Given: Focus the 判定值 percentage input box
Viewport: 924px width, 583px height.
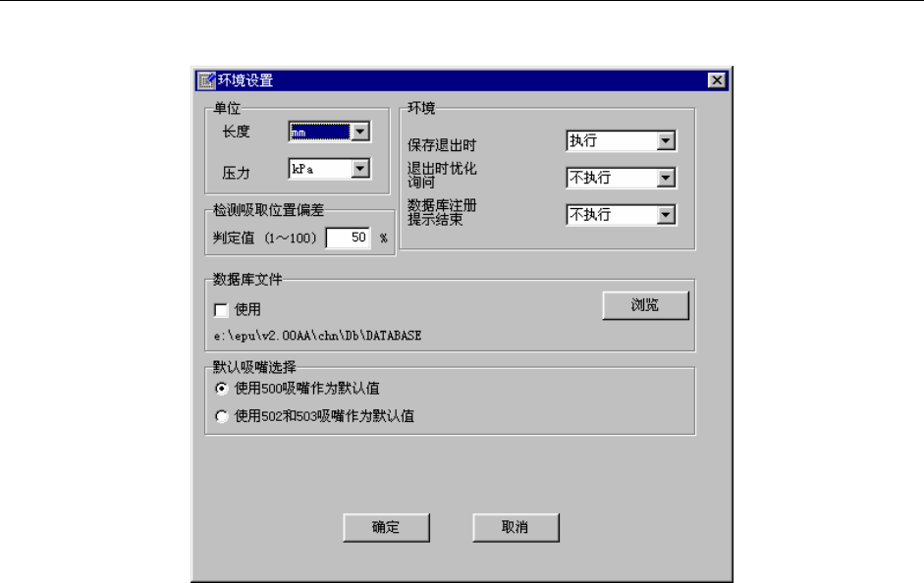Looking at the screenshot, I should click(349, 238).
